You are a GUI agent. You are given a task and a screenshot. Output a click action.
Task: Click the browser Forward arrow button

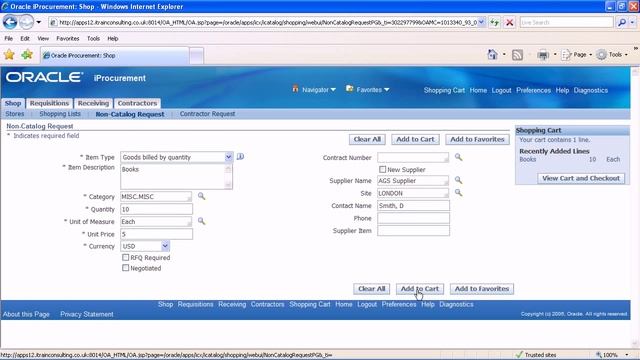coord(27,22)
